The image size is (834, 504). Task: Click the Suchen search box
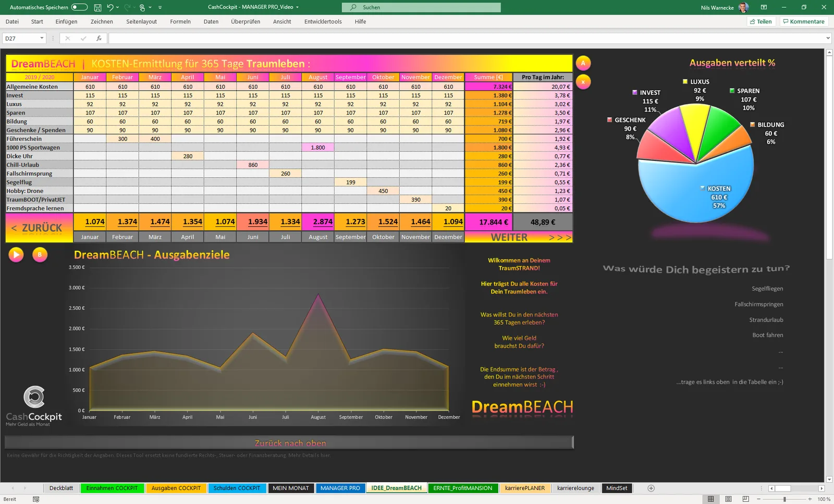click(x=421, y=7)
